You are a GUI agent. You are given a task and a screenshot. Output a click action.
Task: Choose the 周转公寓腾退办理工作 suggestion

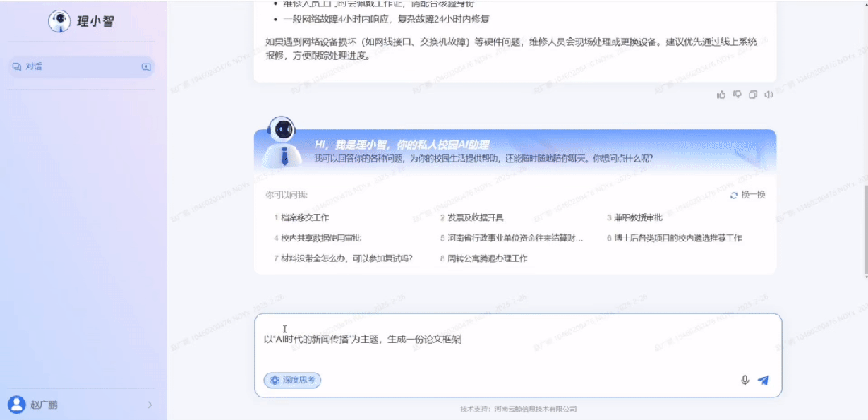(487, 258)
